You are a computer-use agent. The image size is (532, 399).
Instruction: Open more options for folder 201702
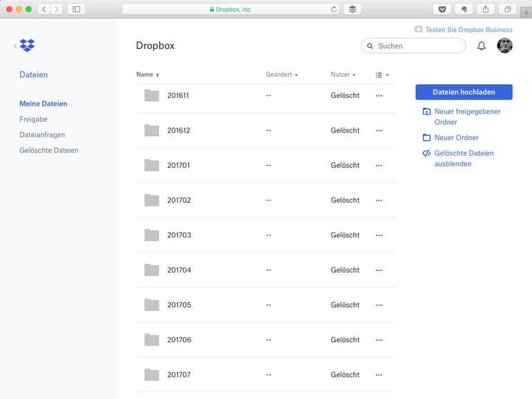click(379, 200)
